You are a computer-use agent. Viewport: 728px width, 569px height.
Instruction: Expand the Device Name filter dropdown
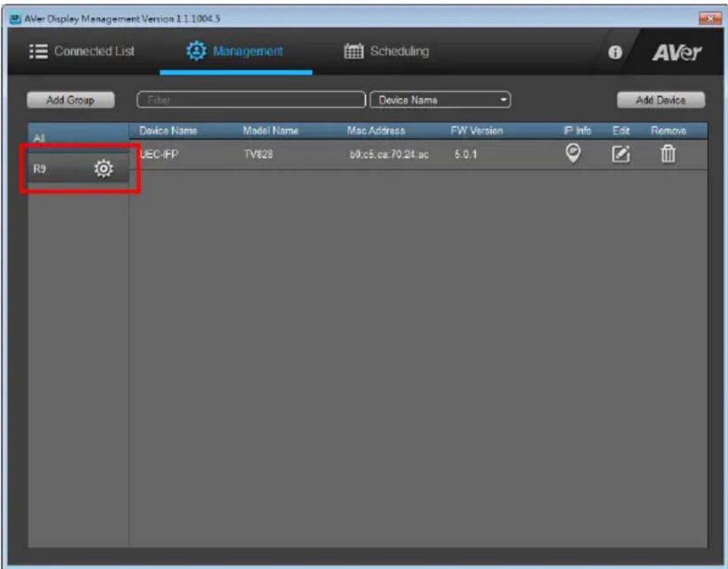click(x=440, y=100)
